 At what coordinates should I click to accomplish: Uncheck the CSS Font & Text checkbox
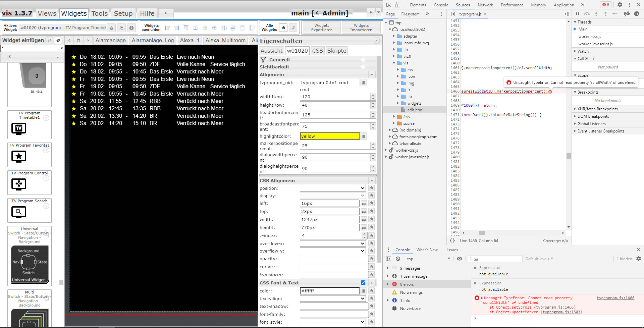[363, 282]
